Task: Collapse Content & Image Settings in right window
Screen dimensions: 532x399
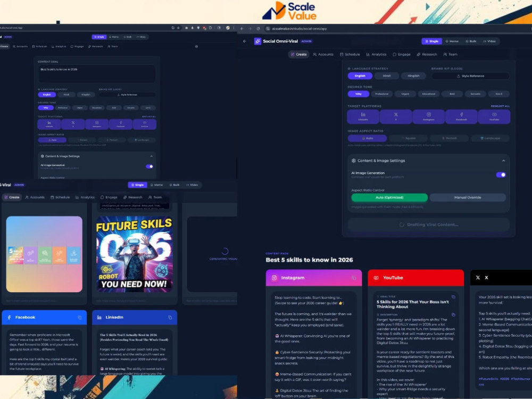Action: 503,161
